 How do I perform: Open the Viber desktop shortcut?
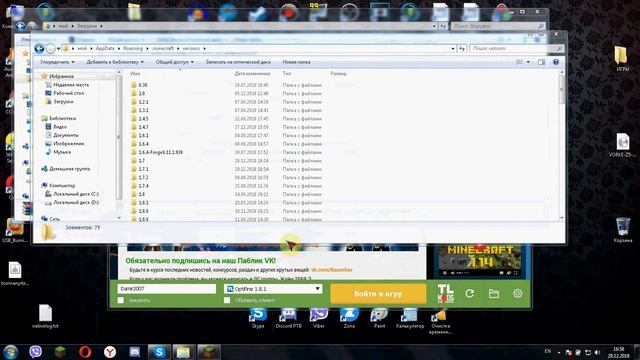(318, 318)
